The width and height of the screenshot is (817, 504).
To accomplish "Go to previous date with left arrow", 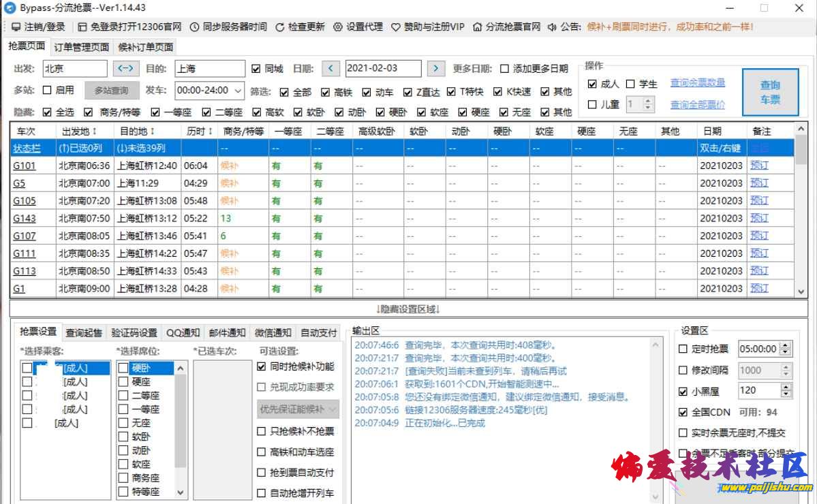I will (330, 69).
